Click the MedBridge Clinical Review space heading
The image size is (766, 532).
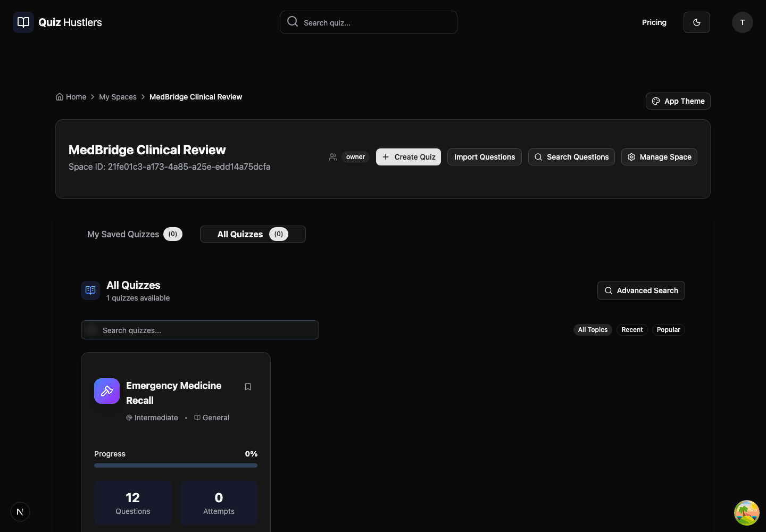click(x=147, y=150)
